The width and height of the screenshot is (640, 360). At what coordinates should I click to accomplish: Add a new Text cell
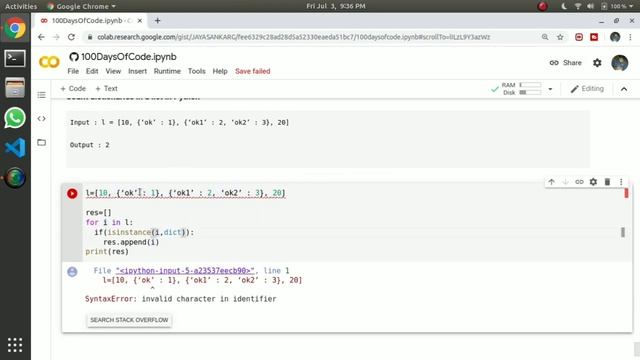[x=107, y=89]
